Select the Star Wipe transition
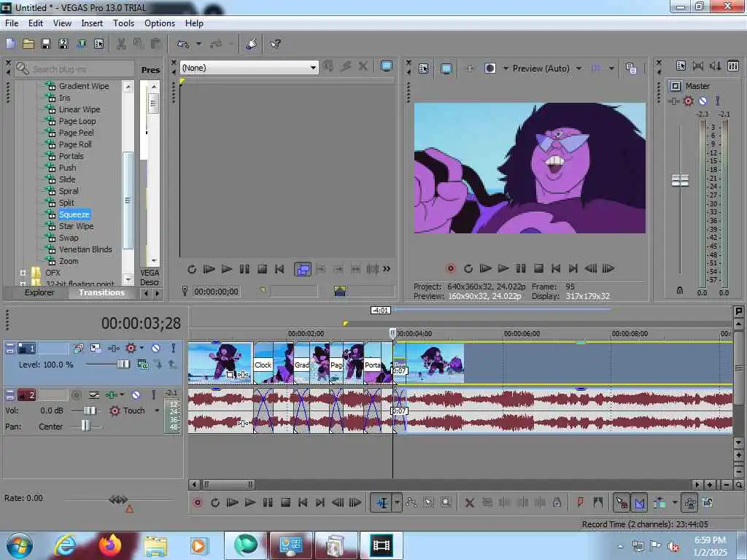The image size is (747, 560). click(76, 226)
